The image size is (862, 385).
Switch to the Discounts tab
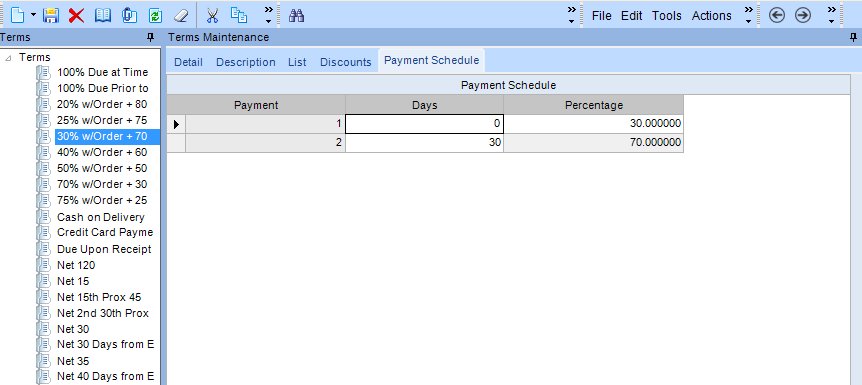[346, 62]
